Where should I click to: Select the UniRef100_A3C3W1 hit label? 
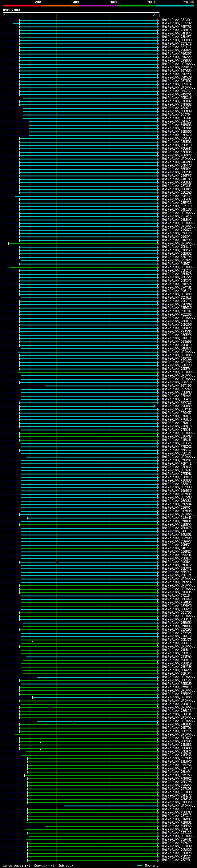tap(176, 118)
